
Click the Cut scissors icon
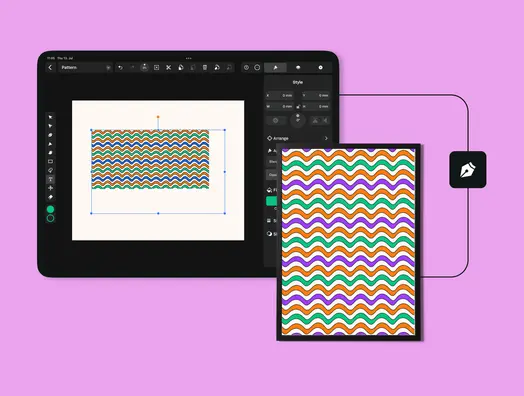(x=168, y=68)
